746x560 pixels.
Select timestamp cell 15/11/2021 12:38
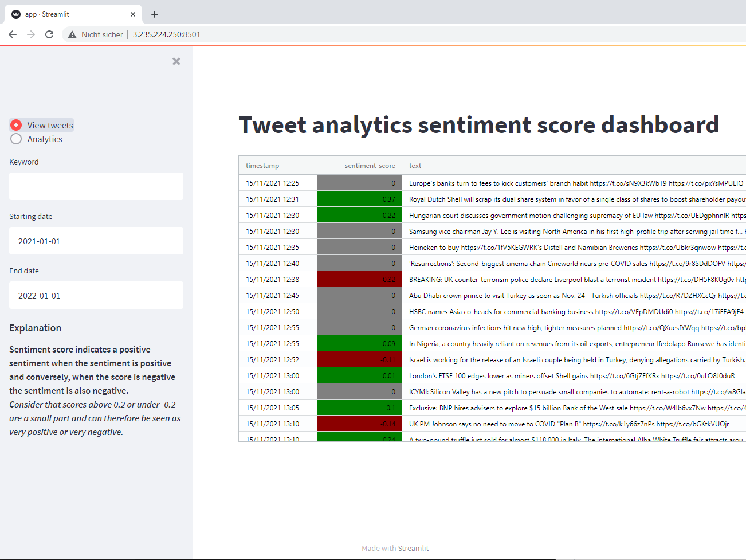point(278,279)
